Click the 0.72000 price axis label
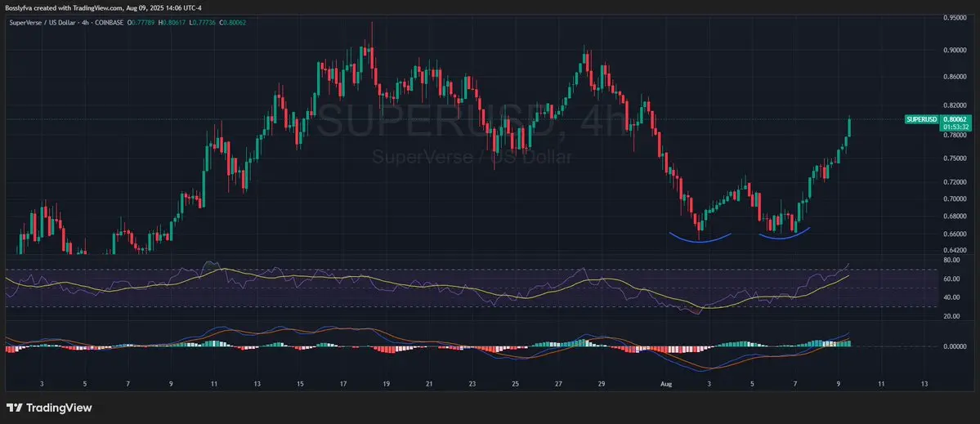The image size is (980, 424). 955,182
